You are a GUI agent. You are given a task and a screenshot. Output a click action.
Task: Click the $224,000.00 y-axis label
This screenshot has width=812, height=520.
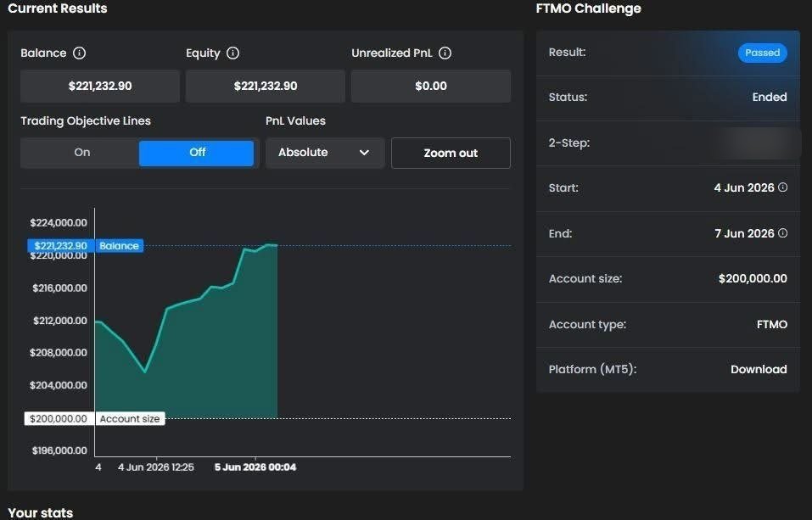tap(59, 223)
